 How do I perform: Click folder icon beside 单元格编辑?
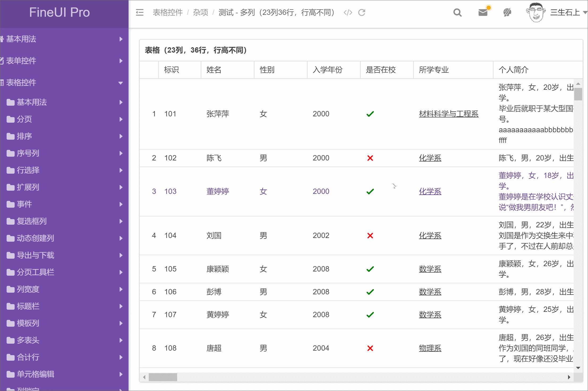[11, 374]
